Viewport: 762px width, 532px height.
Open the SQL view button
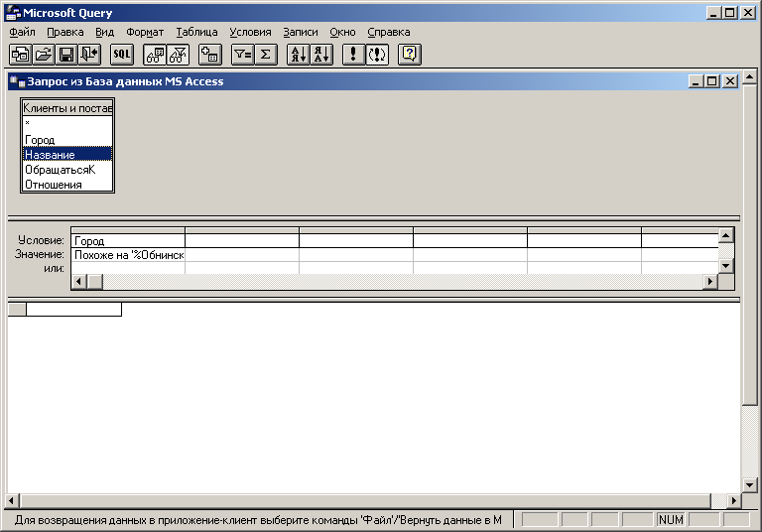[x=121, y=55]
